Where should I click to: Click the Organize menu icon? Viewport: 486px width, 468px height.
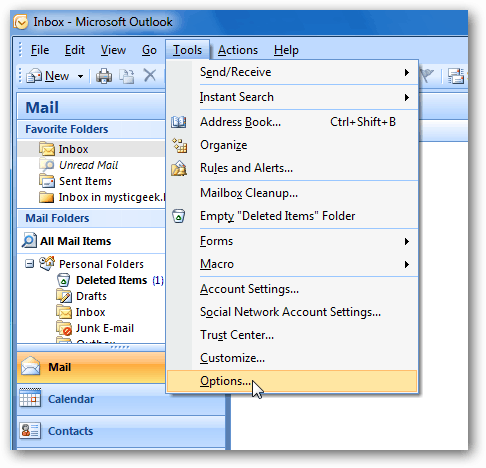coord(180,145)
